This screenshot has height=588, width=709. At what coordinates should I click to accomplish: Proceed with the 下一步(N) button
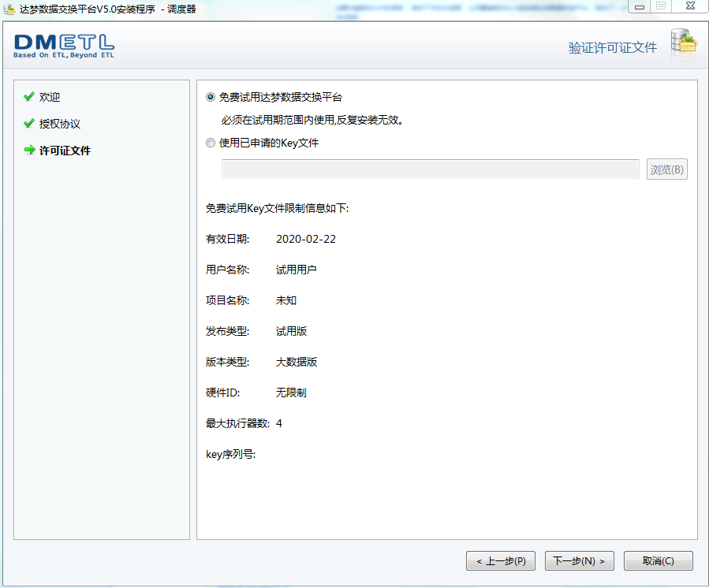tap(579, 561)
